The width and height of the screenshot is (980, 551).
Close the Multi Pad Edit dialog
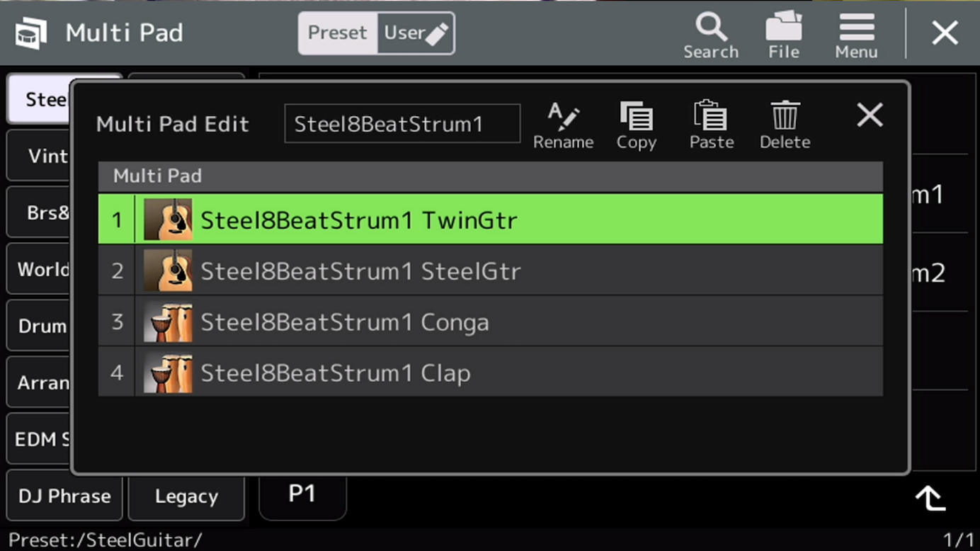tap(870, 115)
